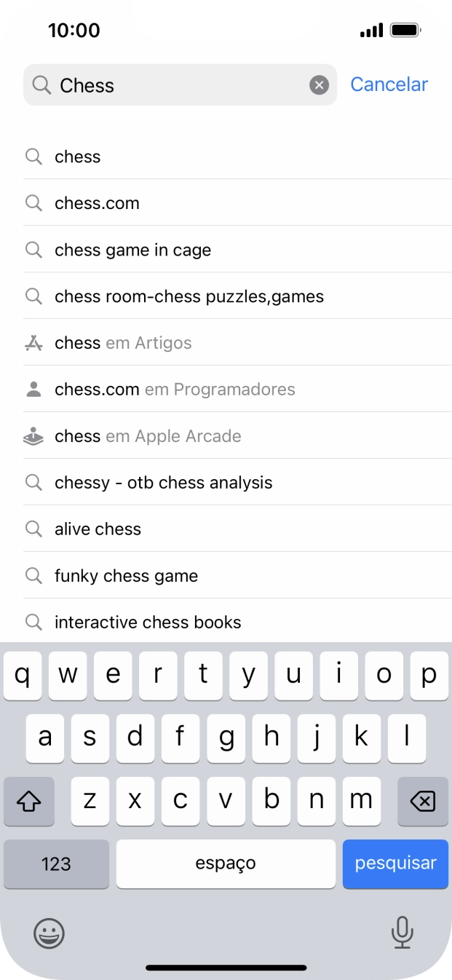Select 'chess game in cage' suggestion
Image resolution: width=452 pixels, height=980 pixels.
point(132,250)
